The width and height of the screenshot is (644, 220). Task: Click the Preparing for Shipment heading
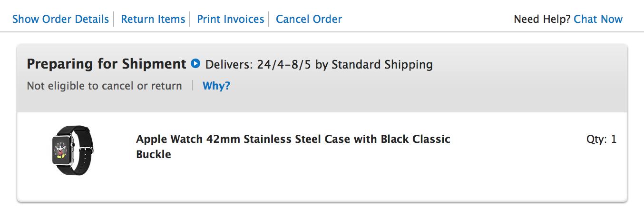[106, 64]
